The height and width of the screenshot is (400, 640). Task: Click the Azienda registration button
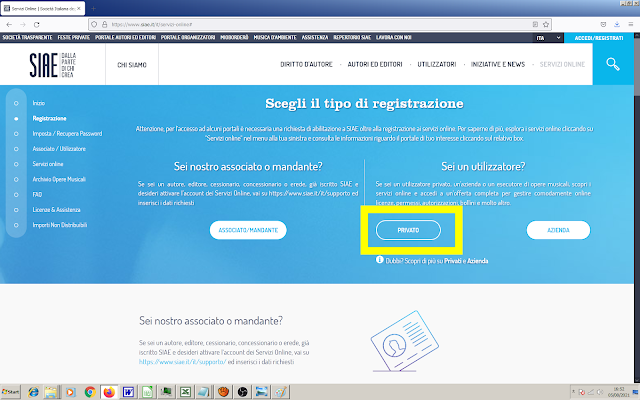tap(558, 230)
